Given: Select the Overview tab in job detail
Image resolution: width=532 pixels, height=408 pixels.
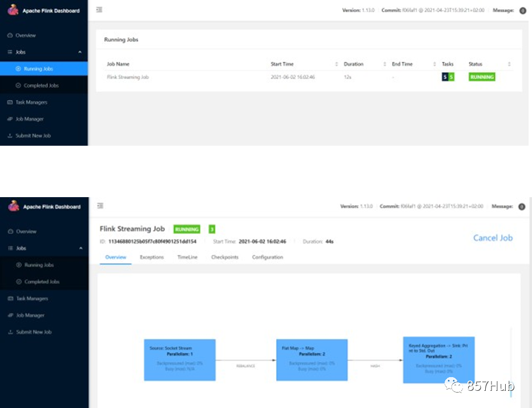Looking at the screenshot, I should coord(116,257).
